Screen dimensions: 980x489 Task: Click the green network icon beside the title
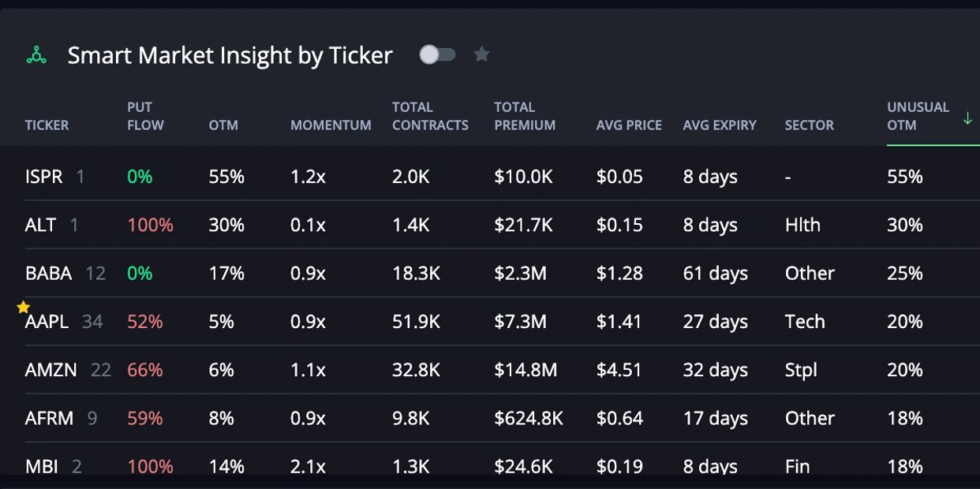[36, 54]
